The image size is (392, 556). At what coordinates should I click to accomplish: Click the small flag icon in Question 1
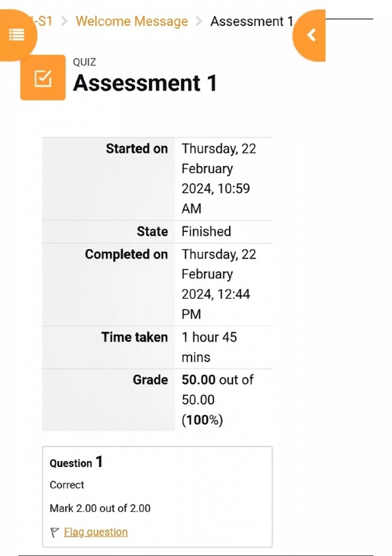(x=55, y=532)
